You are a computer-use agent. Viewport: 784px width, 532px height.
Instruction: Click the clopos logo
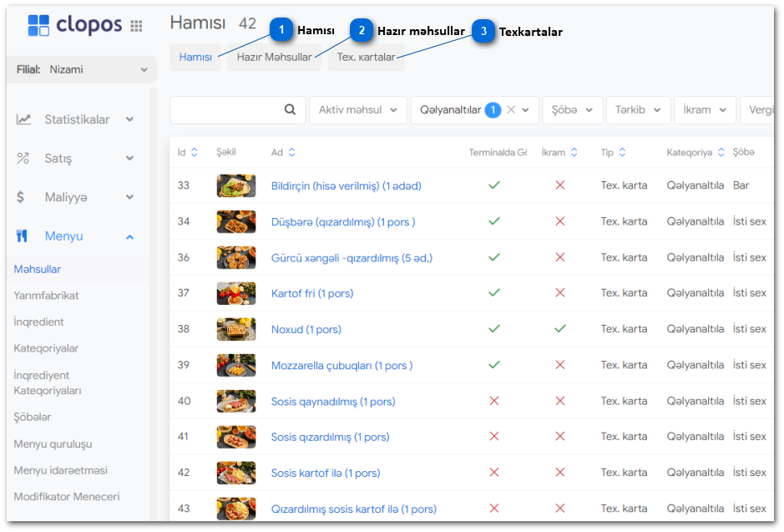pyautogui.click(x=74, y=24)
